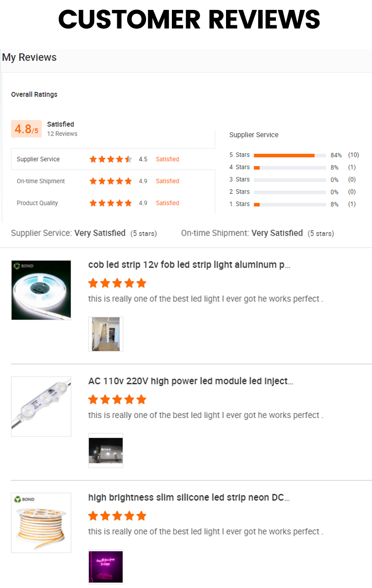Viewport: 372px width, 588px height.
Task: Open the LED module product image
Action: [41, 406]
